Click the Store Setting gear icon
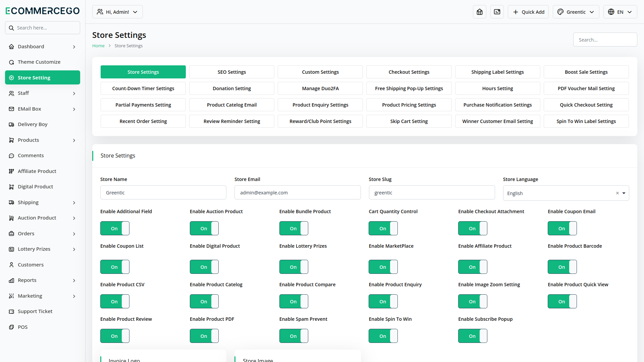The width and height of the screenshot is (644, 362). tap(11, 78)
